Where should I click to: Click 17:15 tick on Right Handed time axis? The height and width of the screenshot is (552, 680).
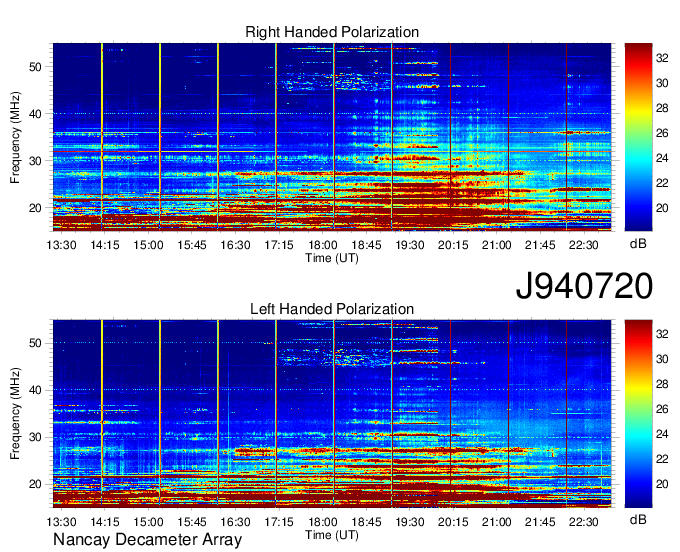click(x=279, y=245)
